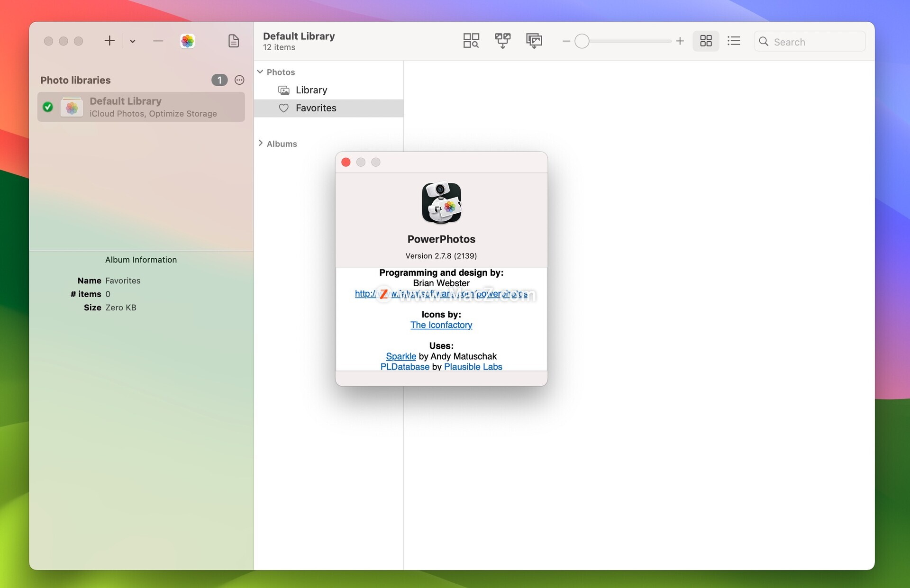Adjust the thumbnail size slider knob
Viewport: 910px width, 588px height.
point(582,41)
